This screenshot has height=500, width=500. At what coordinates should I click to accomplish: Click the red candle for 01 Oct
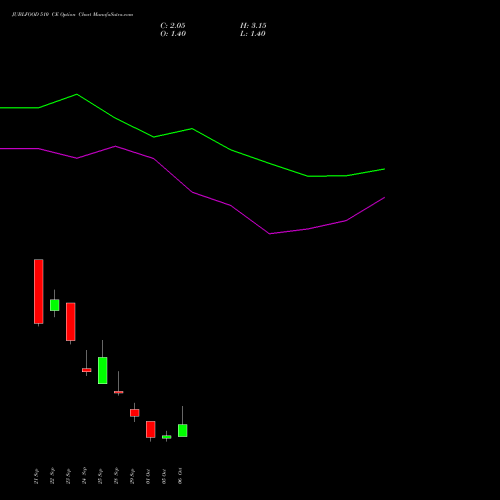151,429
